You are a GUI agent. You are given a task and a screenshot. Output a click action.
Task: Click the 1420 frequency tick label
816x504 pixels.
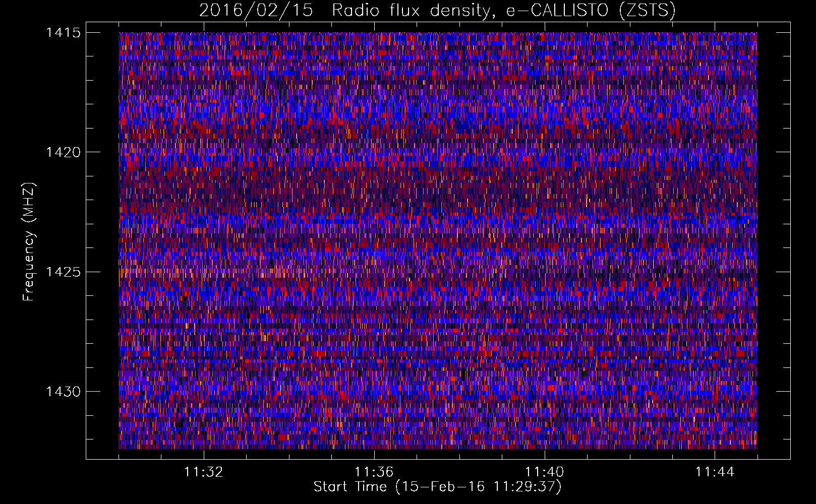click(63, 152)
